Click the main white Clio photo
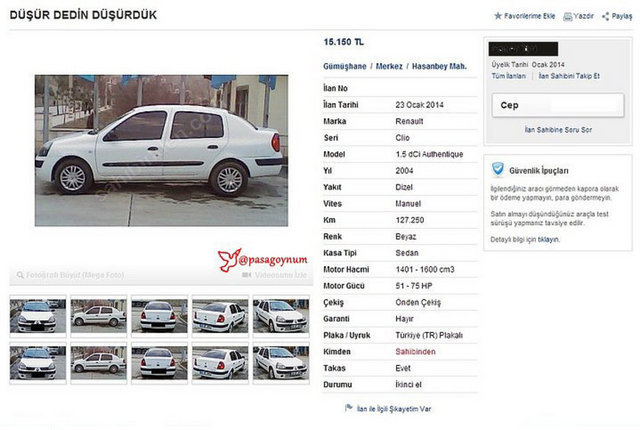Image resolution: width=640 pixels, height=430 pixels. click(x=161, y=150)
